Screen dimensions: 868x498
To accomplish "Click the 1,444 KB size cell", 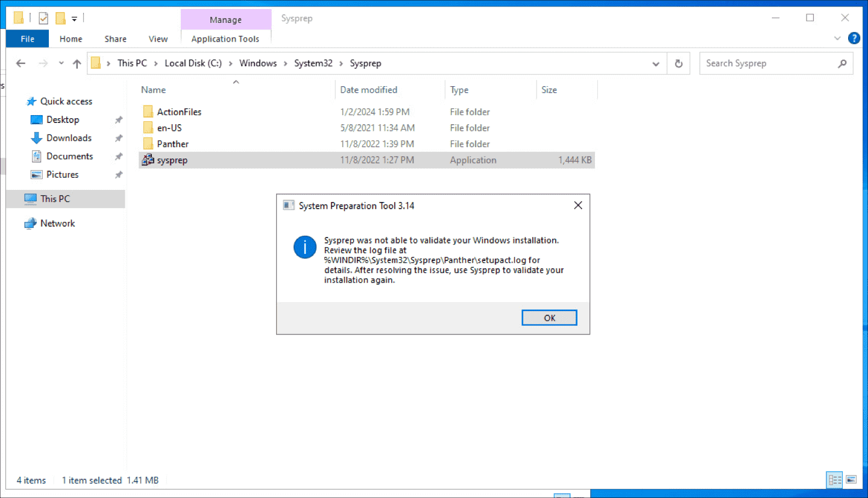I will tap(574, 160).
